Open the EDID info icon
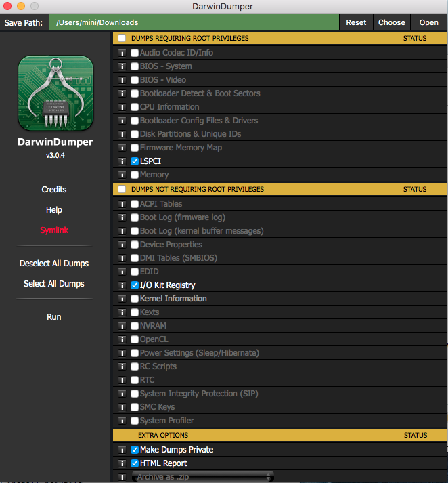The height and width of the screenshot is (483, 448). (122, 272)
